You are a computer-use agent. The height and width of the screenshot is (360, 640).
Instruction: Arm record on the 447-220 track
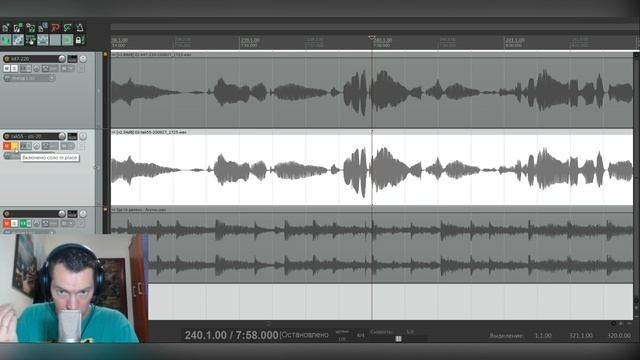pyautogui.click(x=7, y=59)
